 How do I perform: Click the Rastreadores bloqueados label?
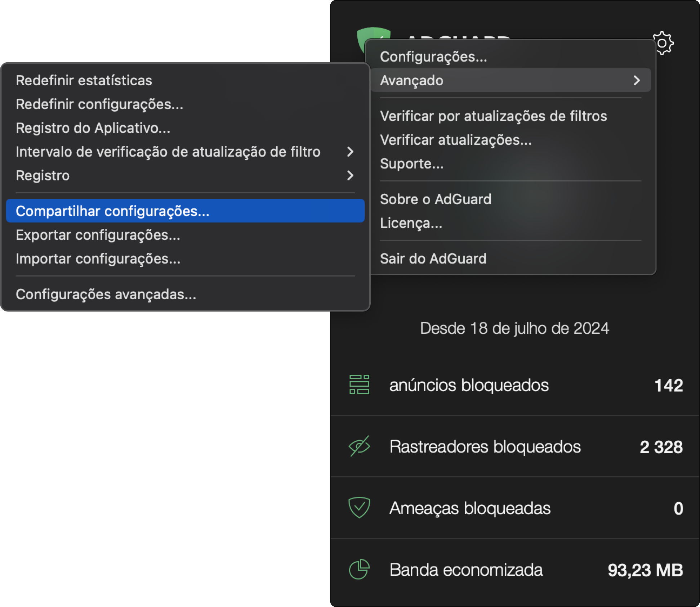click(x=485, y=447)
